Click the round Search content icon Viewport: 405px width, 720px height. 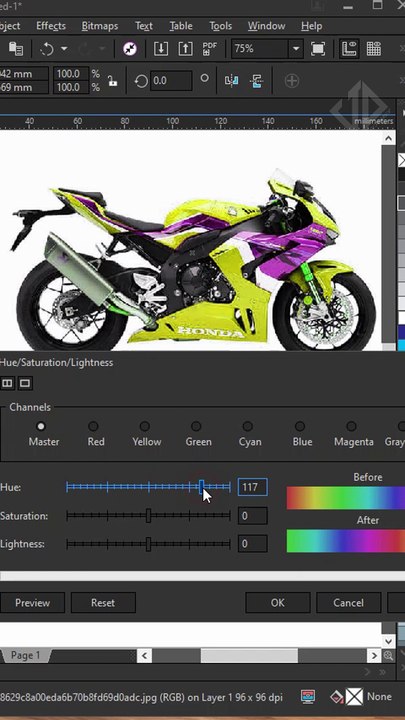point(130,49)
